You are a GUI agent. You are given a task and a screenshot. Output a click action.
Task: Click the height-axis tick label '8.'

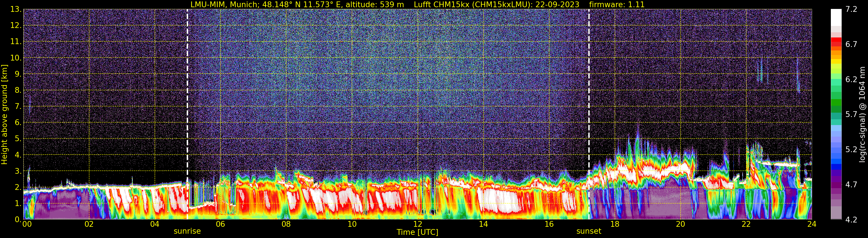coord(18,90)
